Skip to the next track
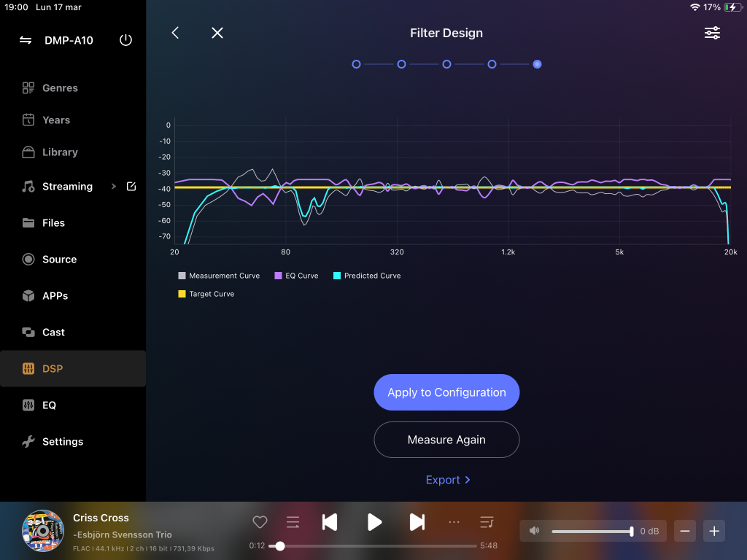The width and height of the screenshot is (747, 560). click(417, 522)
